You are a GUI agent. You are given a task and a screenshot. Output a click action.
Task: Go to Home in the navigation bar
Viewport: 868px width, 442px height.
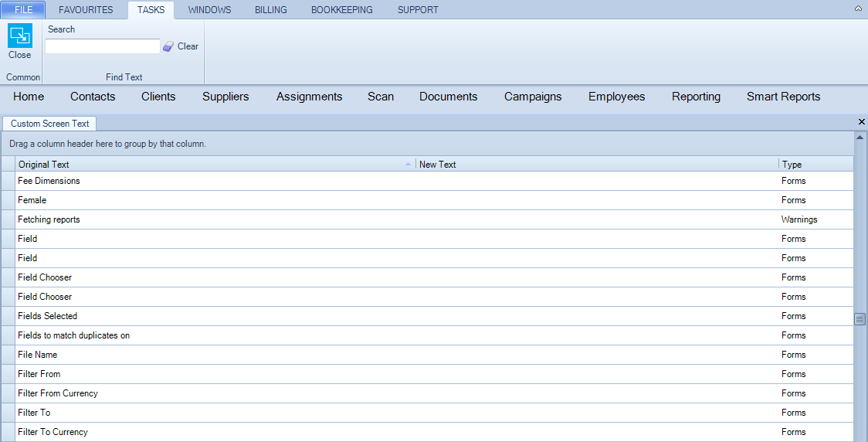29,97
